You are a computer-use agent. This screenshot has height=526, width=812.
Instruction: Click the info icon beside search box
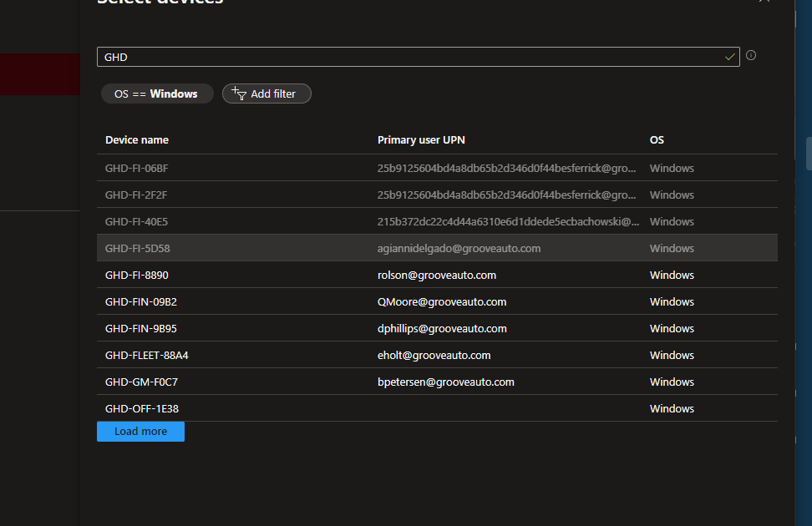tap(751, 55)
